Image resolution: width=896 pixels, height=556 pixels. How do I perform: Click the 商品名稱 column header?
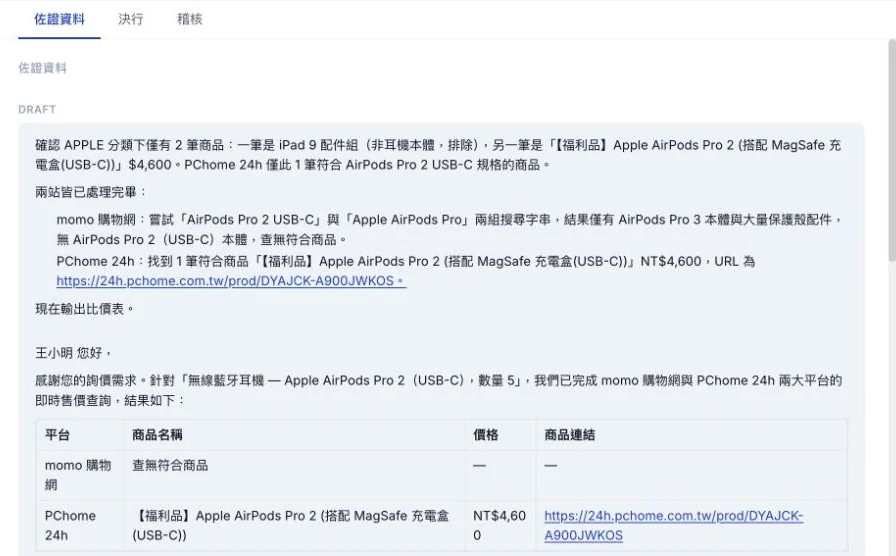293,435
